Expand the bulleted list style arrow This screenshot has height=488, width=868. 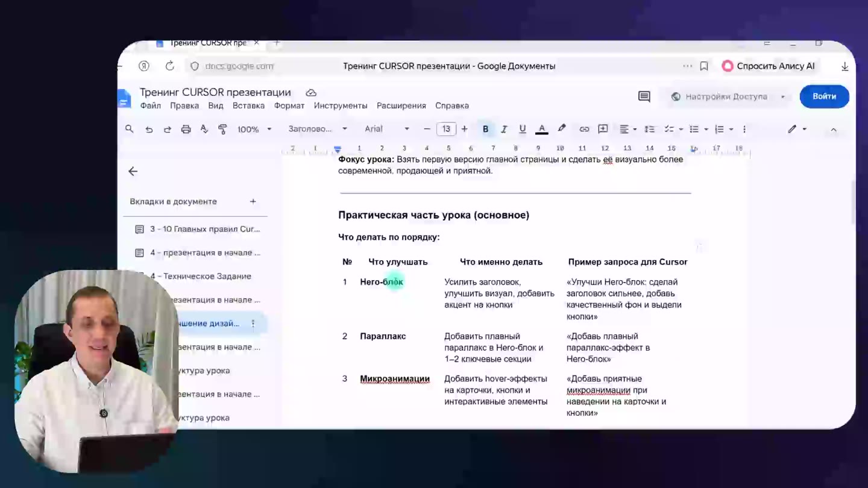pos(706,130)
